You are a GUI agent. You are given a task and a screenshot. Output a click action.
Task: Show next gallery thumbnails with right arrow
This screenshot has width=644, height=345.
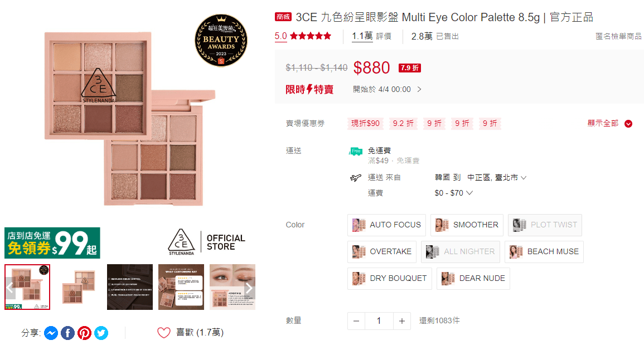click(x=249, y=288)
